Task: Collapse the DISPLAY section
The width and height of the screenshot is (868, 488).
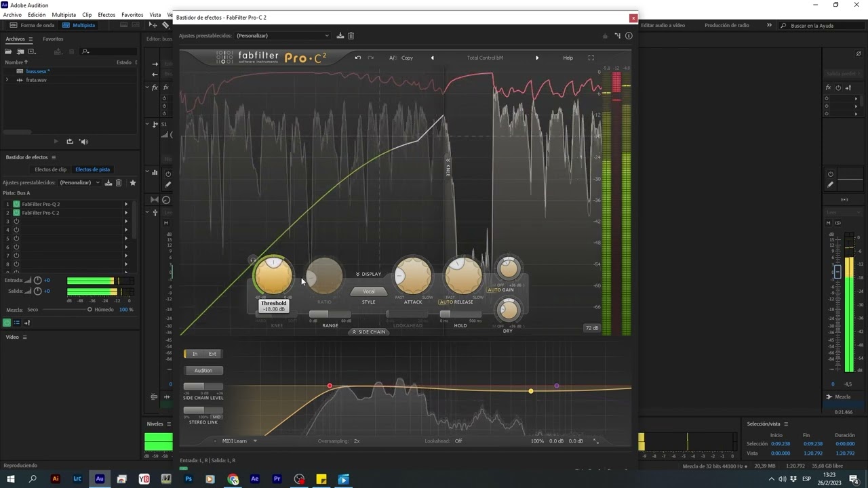Action: pyautogui.click(x=368, y=274)
